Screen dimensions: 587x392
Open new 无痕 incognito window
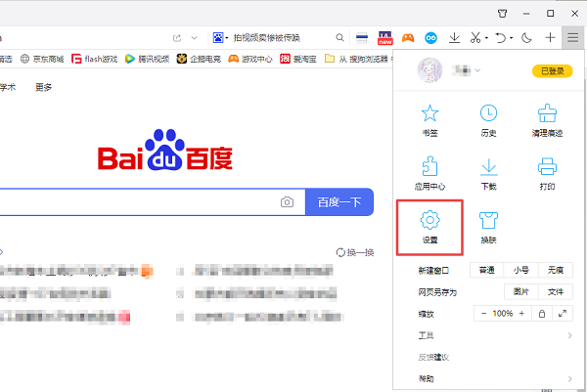(x=556, y=270)
